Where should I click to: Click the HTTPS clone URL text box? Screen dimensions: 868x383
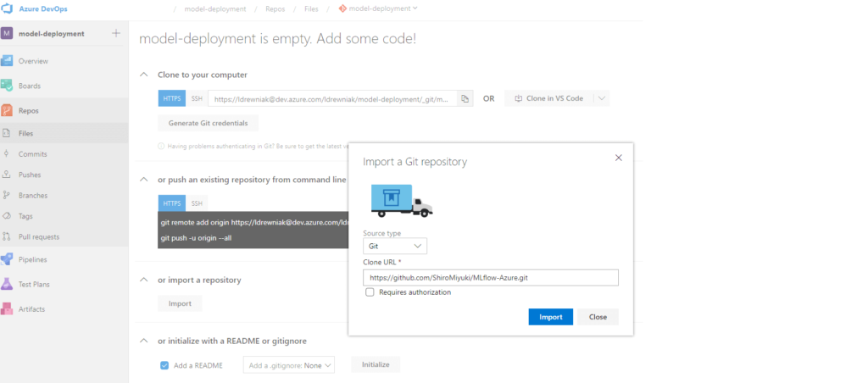(x=332, y=98)
